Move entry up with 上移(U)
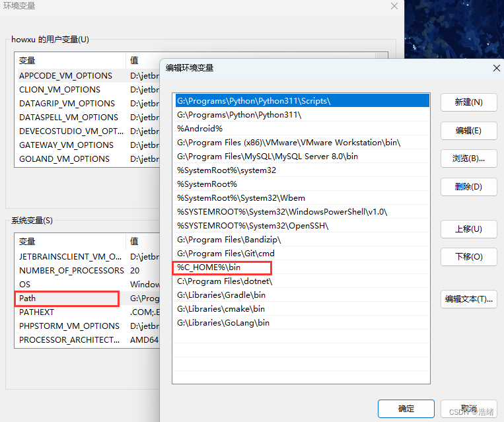Screen dimensions: 504x422 tap(468, 229)
